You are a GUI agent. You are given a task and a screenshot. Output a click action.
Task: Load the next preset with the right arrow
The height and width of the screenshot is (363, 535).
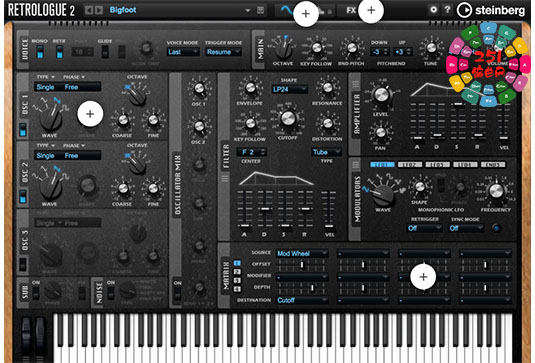(x=99, y=10)
